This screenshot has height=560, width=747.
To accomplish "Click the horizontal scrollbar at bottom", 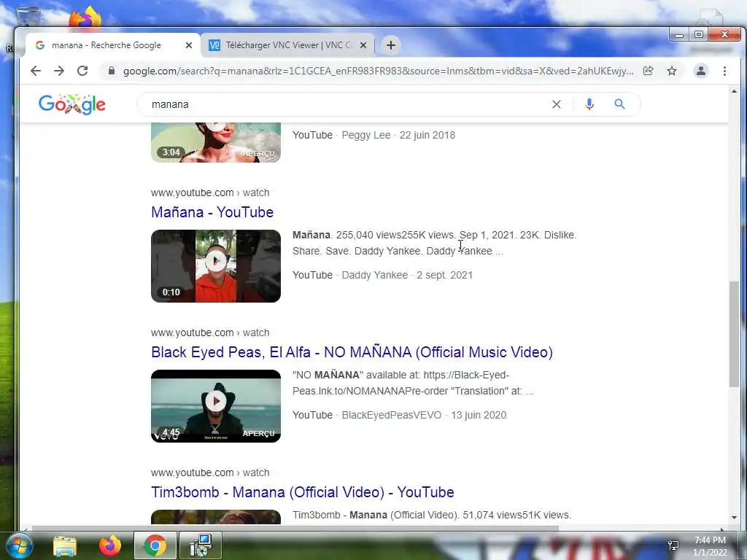I will tap(295, 528).
